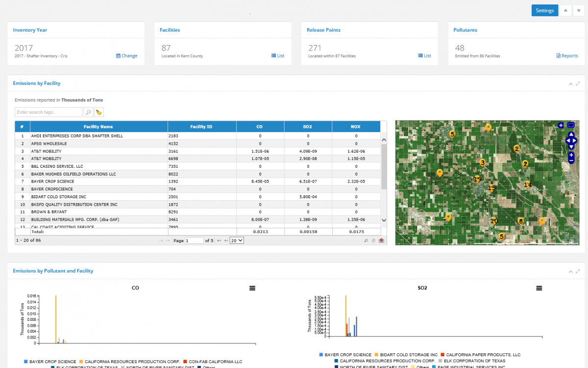The height and width of the screenshot is (368, 588).
Task: Click the map cluster marker labeled 19
Action: point(478,180)
